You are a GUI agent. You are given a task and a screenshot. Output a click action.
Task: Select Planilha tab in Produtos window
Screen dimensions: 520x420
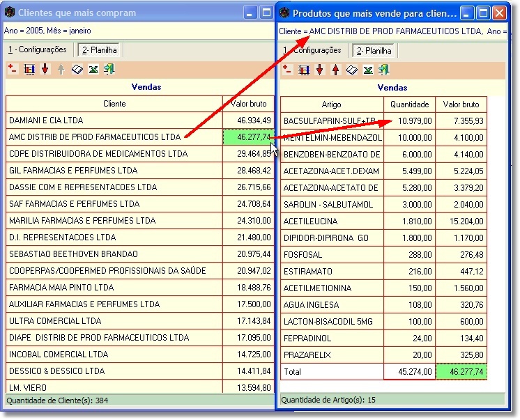(x=374, y=51)
